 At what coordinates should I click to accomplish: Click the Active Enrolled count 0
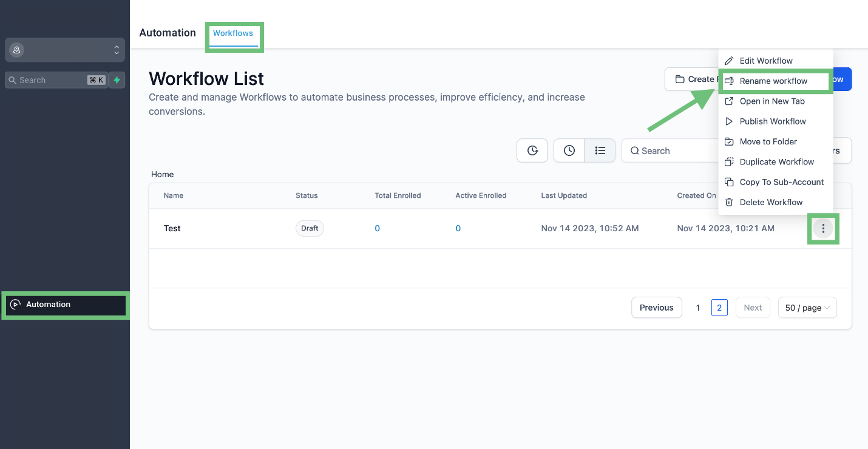pos(458,229)
